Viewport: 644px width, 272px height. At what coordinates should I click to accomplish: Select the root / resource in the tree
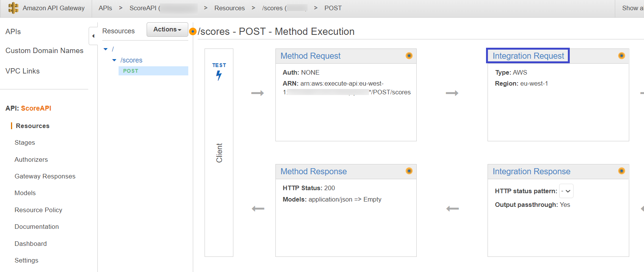(x=113, y=49)
